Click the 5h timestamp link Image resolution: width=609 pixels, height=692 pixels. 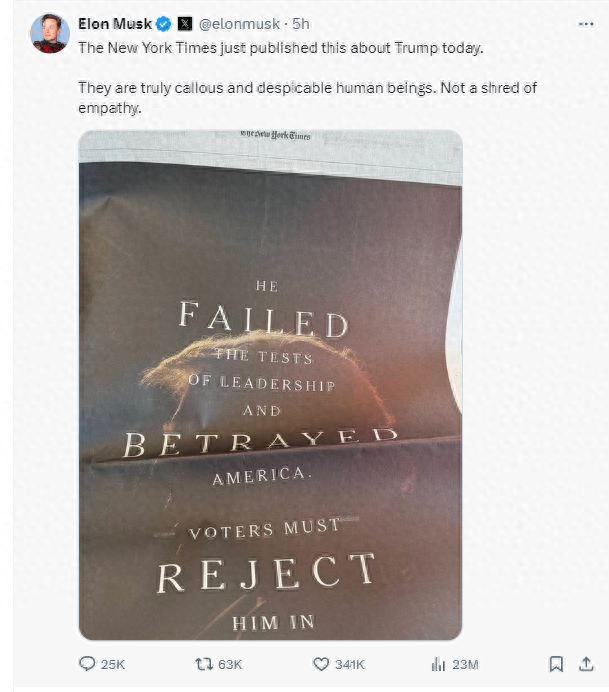pos(300,23)
